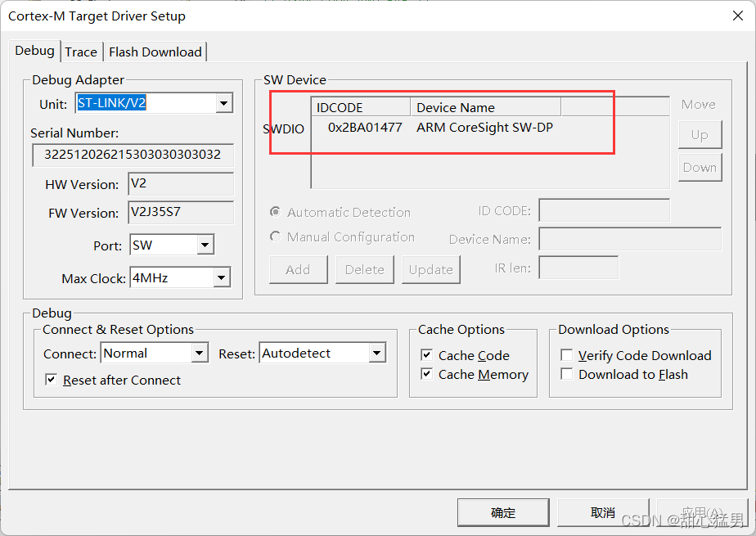Screen dimensions: 756x536
Task: Click the Update device button
Action: [x=431, y=269]
